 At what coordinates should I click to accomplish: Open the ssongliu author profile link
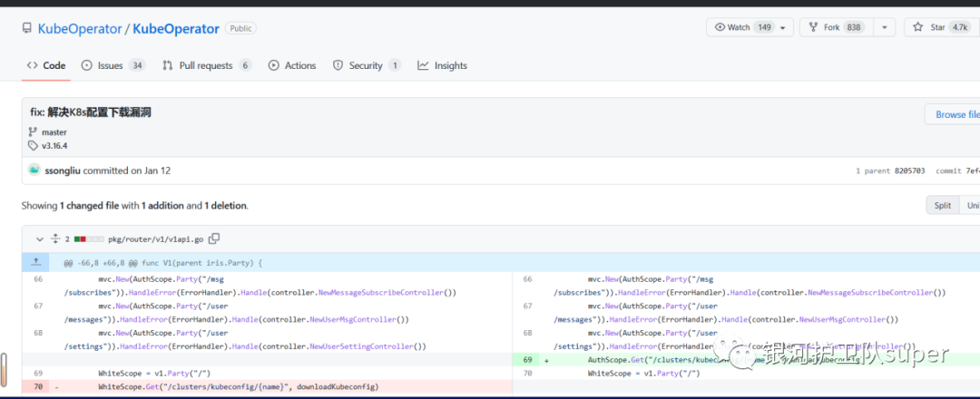coord(63,170)
